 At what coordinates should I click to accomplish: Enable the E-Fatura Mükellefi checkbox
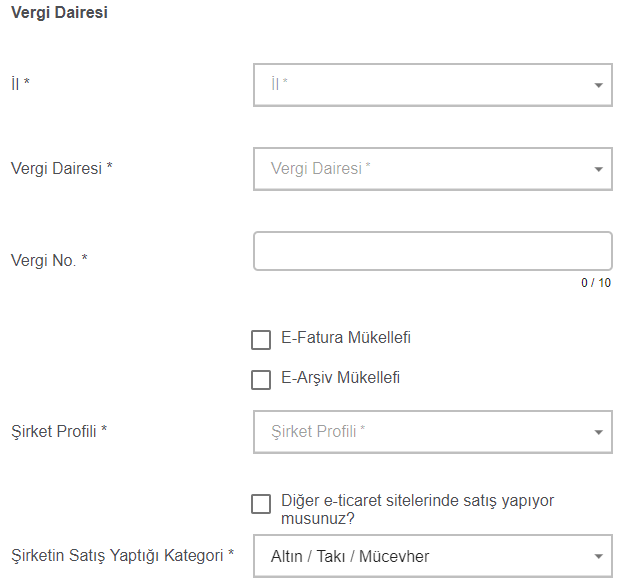pyautogui.click(x=261, y=340)
